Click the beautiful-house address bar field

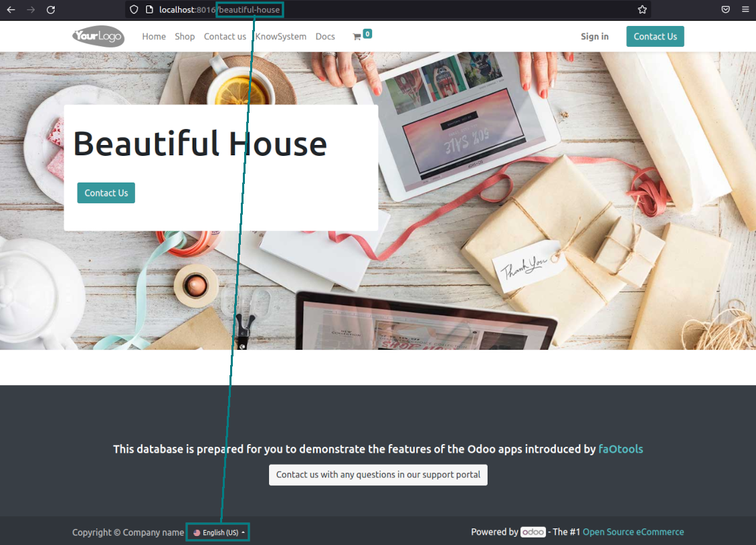(x=250, y=9)
